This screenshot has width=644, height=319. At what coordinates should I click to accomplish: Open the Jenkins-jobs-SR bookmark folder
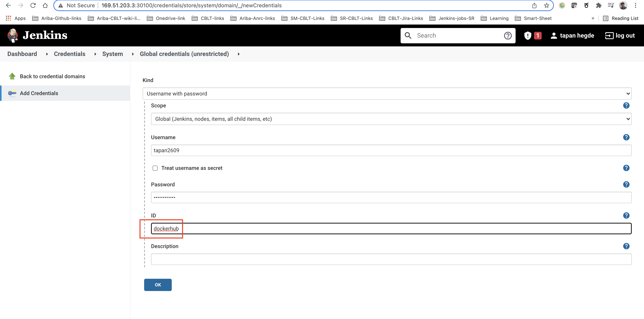pyautogui.click(x=452, y=18)
